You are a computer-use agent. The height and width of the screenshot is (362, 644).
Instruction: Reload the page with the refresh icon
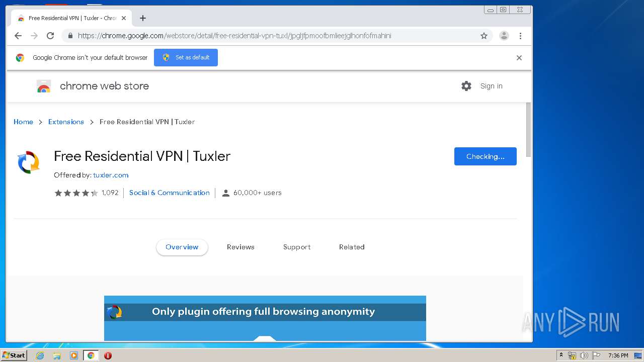[50, 36]
